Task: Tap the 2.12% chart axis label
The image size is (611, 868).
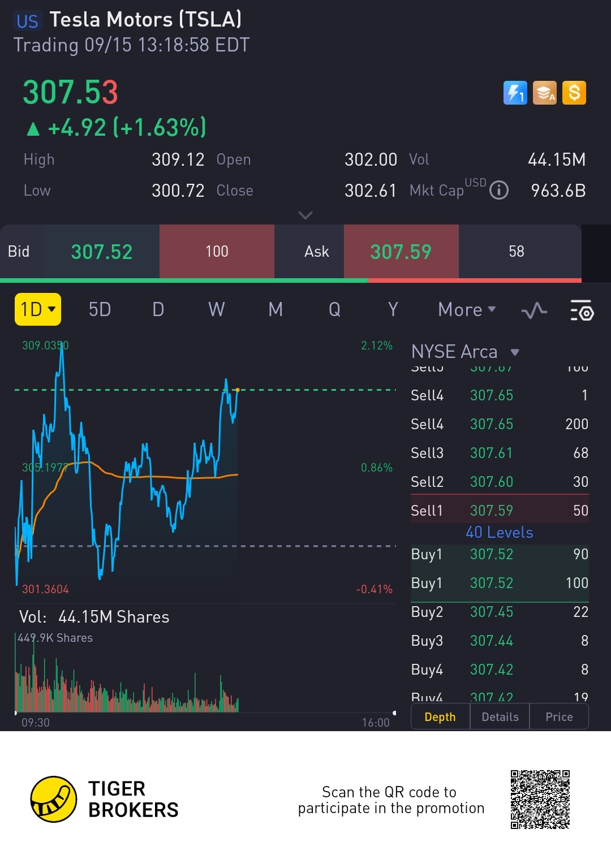Action: tap(377, 345)
